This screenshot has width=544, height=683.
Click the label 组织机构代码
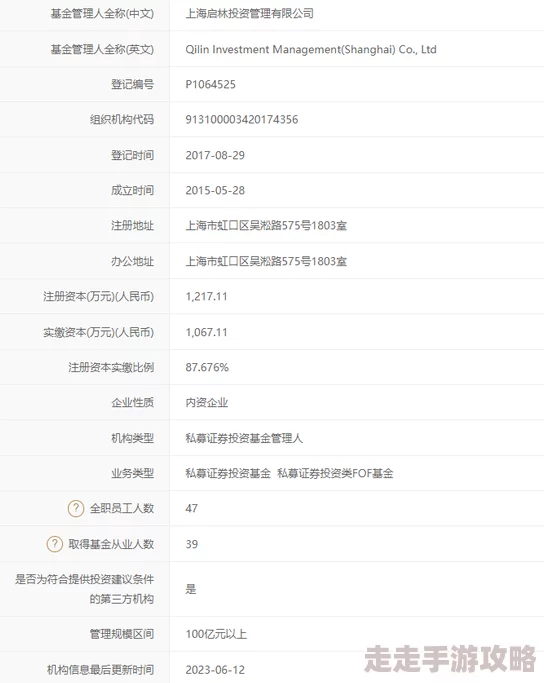[122, 119]
